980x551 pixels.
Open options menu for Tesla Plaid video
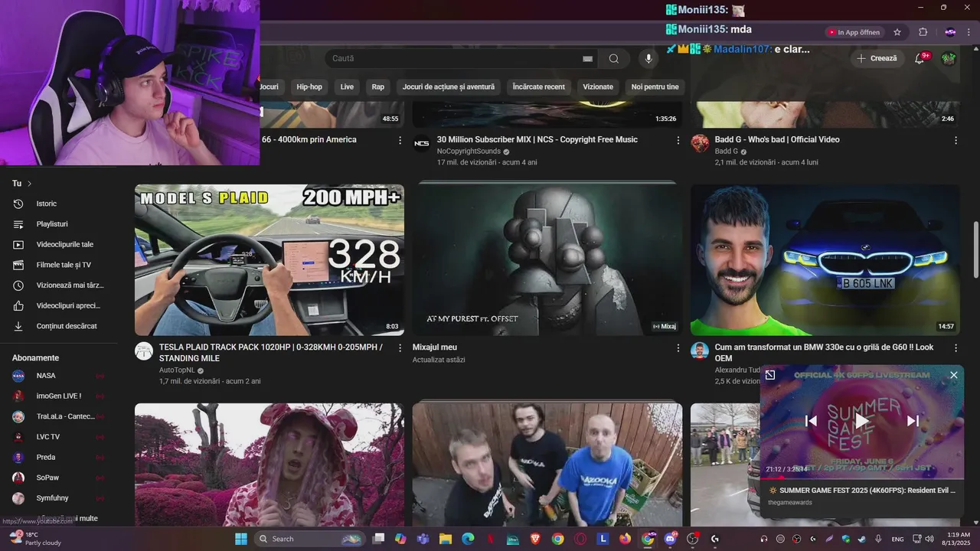pyautogui.click(x=400, y=348)
